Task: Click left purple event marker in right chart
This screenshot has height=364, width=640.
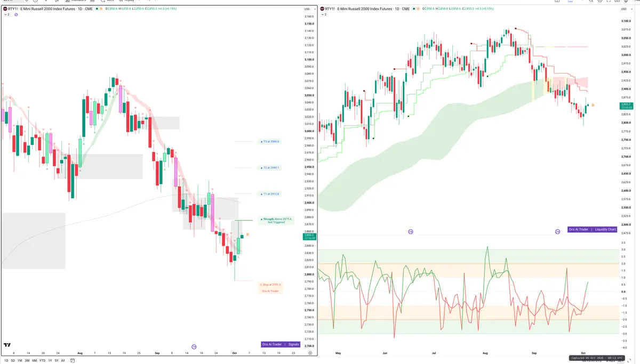Action: point(410,231)
